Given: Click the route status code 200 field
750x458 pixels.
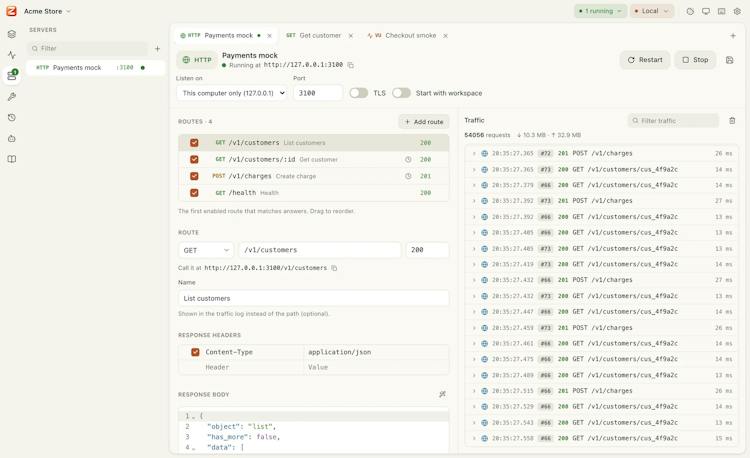Looking at the screenshot, I should click(427, 250).
